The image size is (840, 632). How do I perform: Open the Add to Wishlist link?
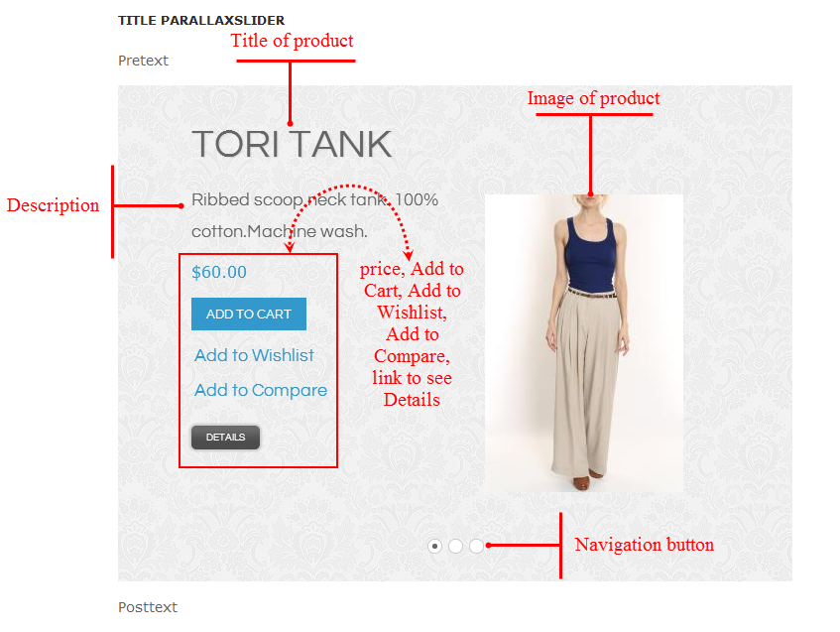point(254,355)
